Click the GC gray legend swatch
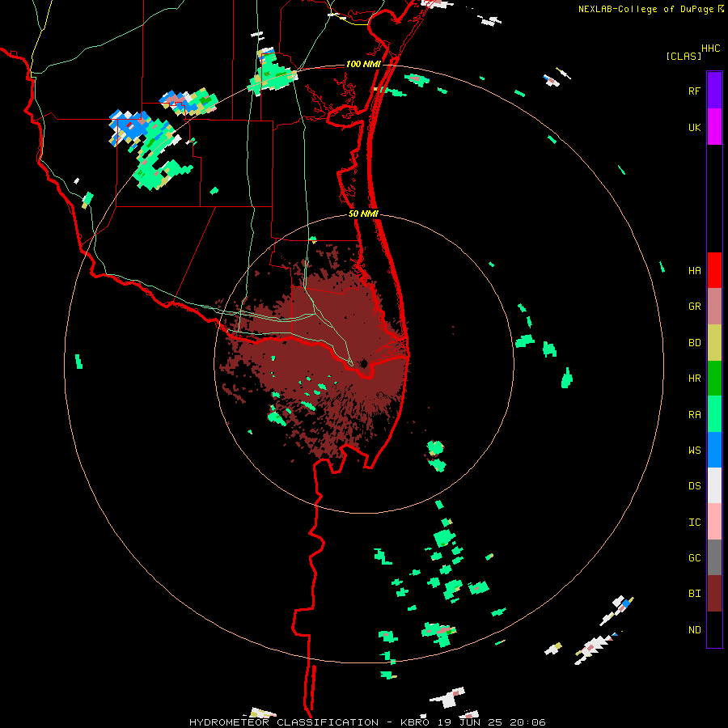The height and width of the screenshot is (728, 728). click(714, 557)
